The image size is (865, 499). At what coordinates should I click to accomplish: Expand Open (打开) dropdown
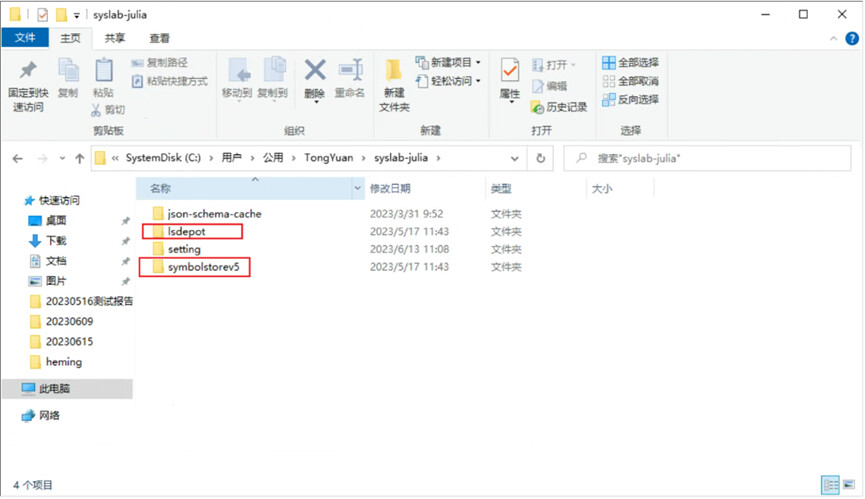tap(574, 65)
